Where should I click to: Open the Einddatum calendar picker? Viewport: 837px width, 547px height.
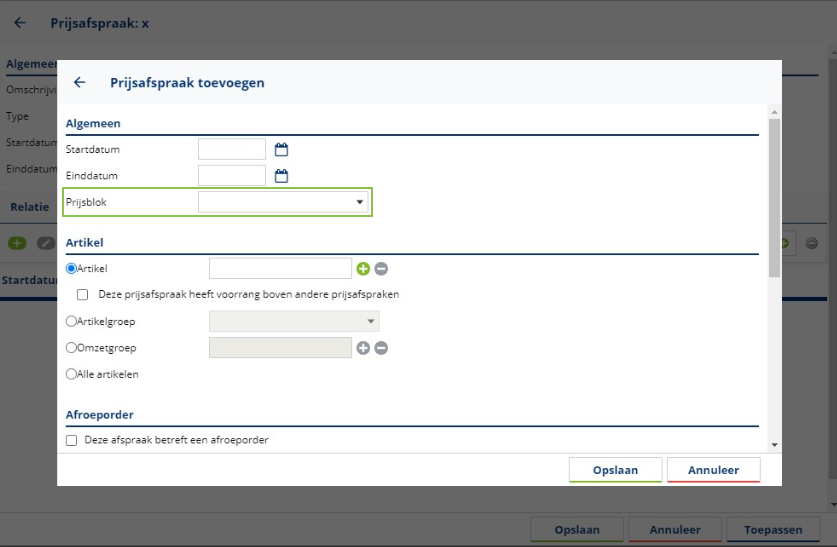point(282,176)
